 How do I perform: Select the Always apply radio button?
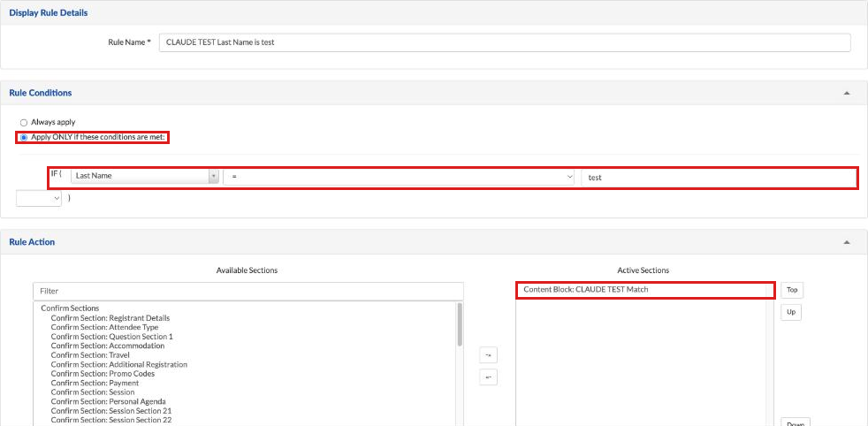[23, 122]
